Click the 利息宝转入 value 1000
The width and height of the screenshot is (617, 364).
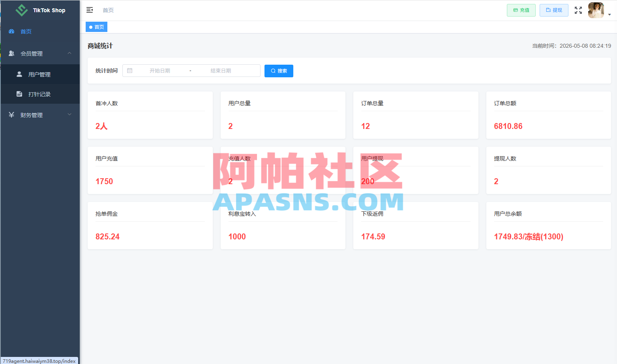(237, 237)
